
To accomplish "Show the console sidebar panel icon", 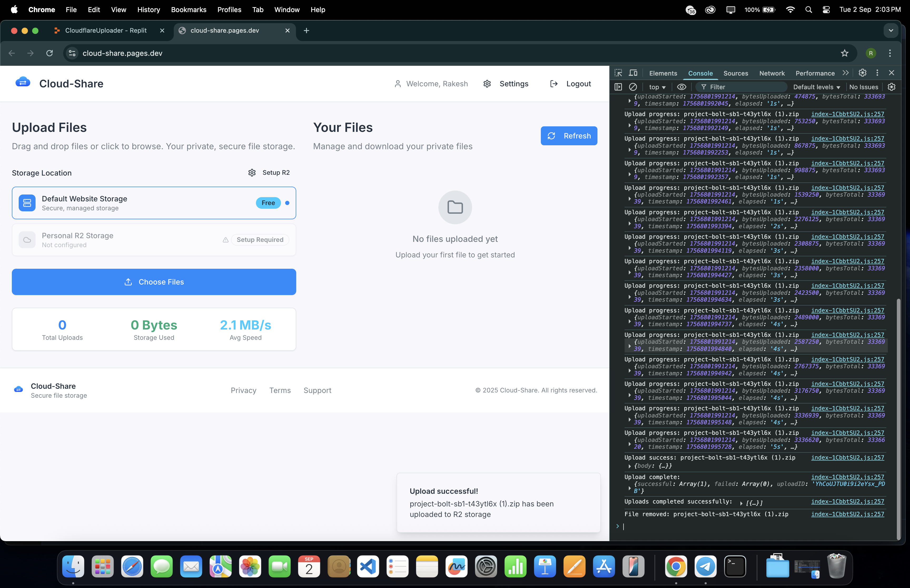I will pos(618,87).
